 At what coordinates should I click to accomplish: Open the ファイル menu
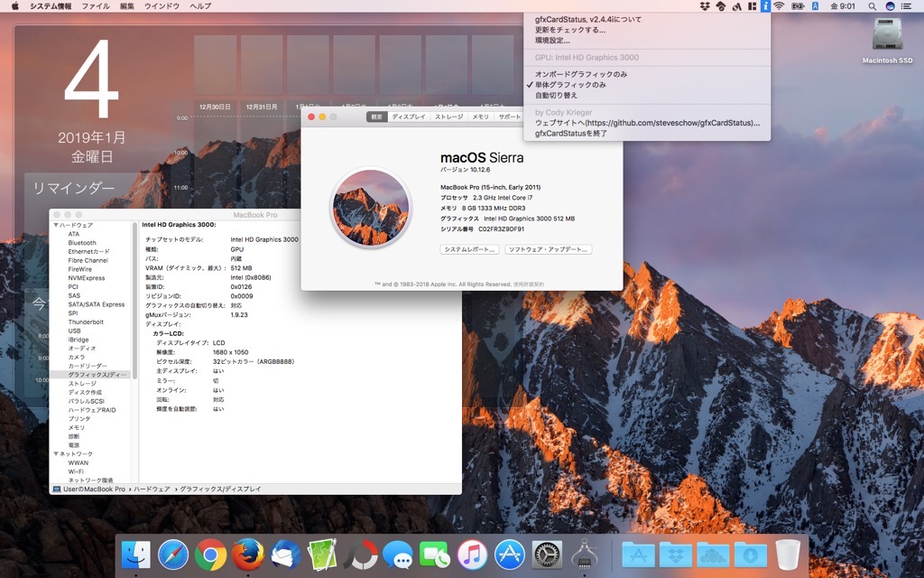pyautogui.click(x=96, y=6)
